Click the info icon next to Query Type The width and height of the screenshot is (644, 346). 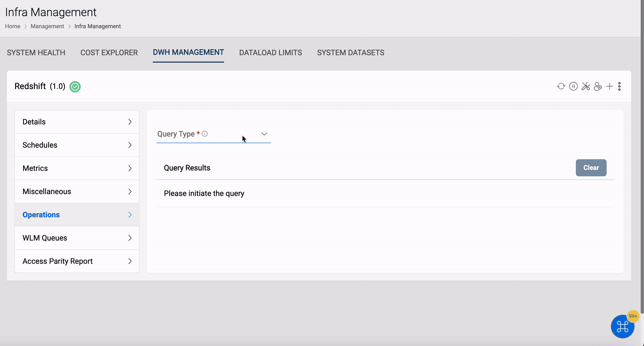205,134
